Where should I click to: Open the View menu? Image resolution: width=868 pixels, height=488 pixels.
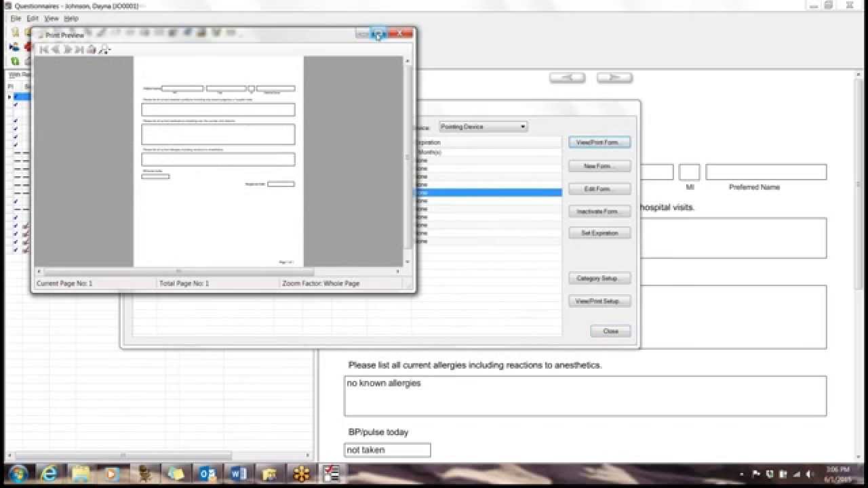[x=52, y=18]
